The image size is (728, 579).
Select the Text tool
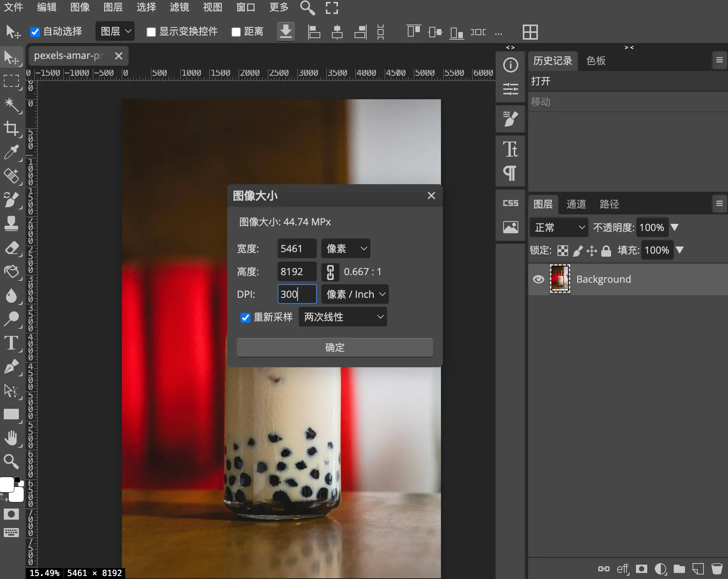tap(11, 343)
